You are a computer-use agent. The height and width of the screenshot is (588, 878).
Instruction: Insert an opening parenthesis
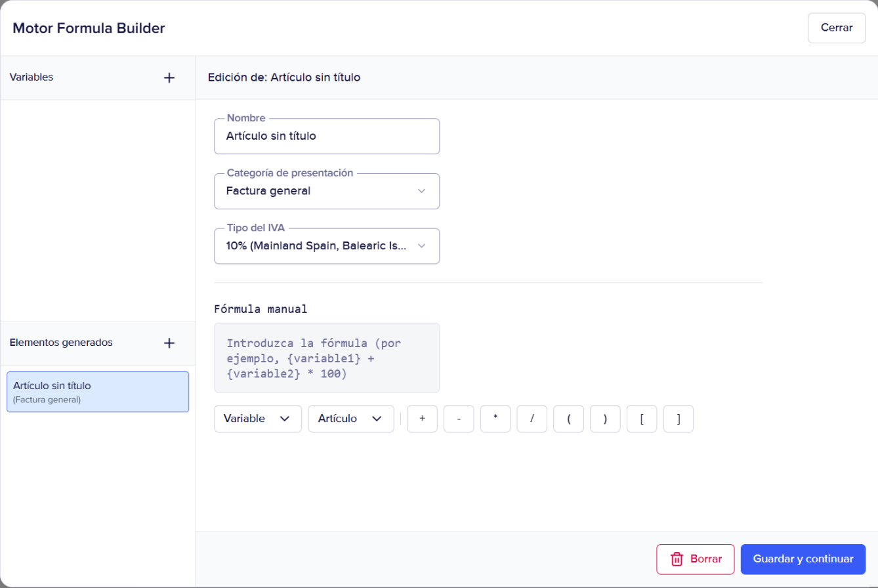coord(569,419)
